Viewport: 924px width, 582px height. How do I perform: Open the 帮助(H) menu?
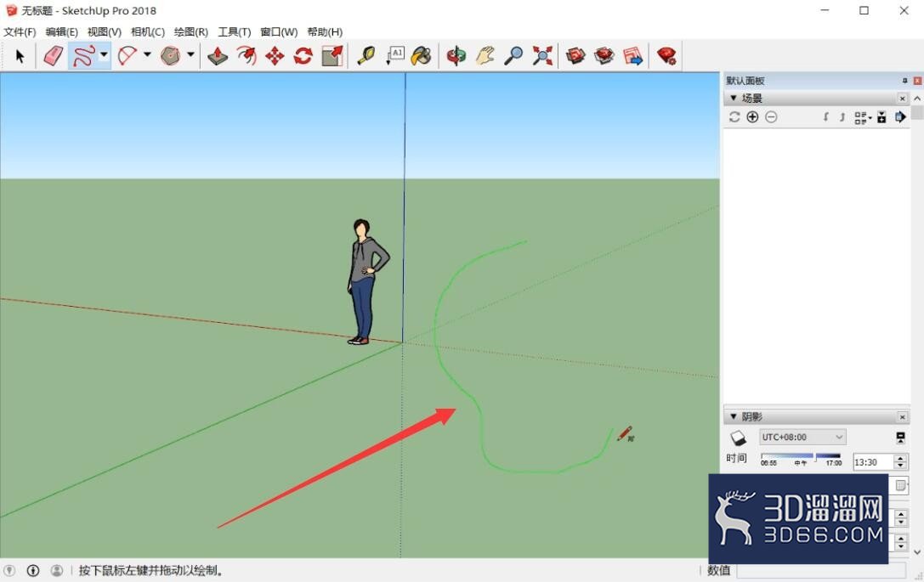[325, 31]
